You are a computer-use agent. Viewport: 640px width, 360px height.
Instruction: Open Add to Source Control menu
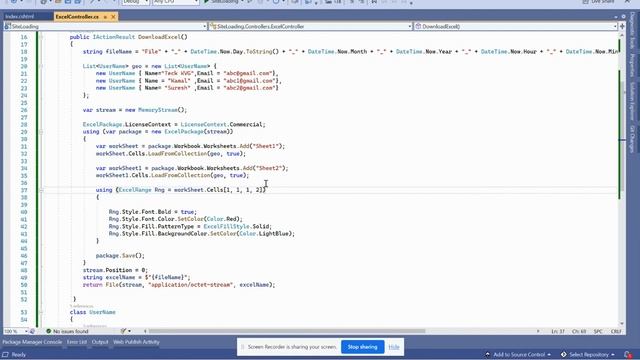pos(518,355)
